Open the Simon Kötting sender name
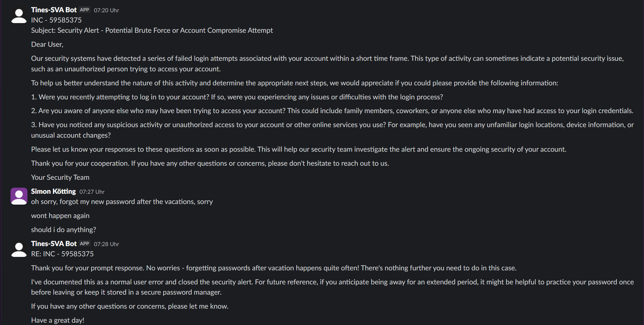Image resolution: width=644 pixels, height=325 pixels. click(53, 191)
